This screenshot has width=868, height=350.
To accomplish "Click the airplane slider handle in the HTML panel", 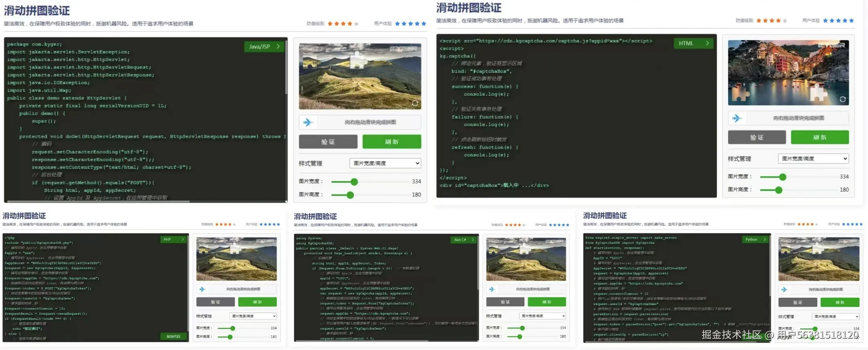I will (x=737, y=118).
